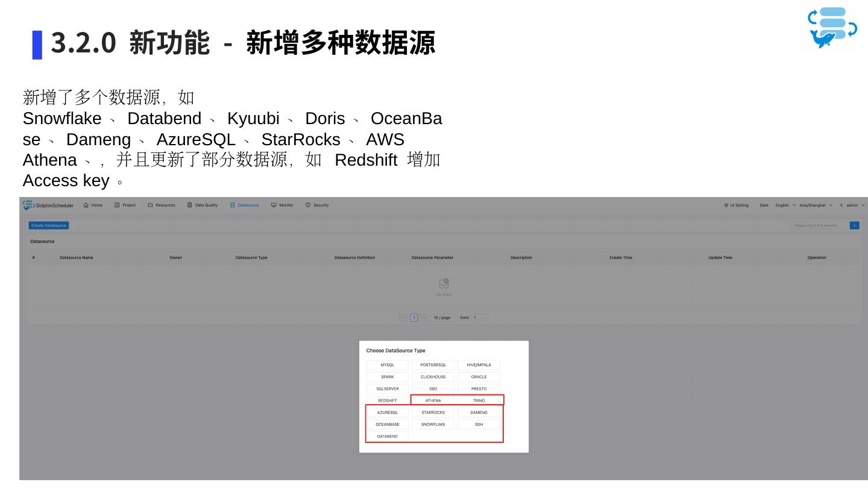Expand the Asia/Shanghai timezone dropdown
Image resolution: width=868 pixels, height=488 pixels.
pos(816,205)
